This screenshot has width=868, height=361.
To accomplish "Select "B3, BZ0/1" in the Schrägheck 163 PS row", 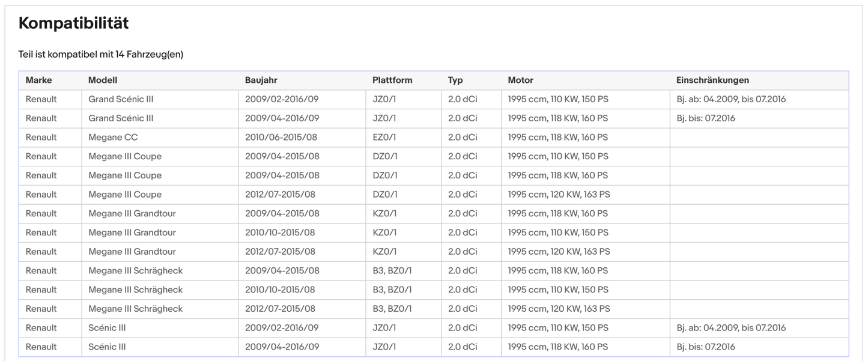I will pos(392,309).
